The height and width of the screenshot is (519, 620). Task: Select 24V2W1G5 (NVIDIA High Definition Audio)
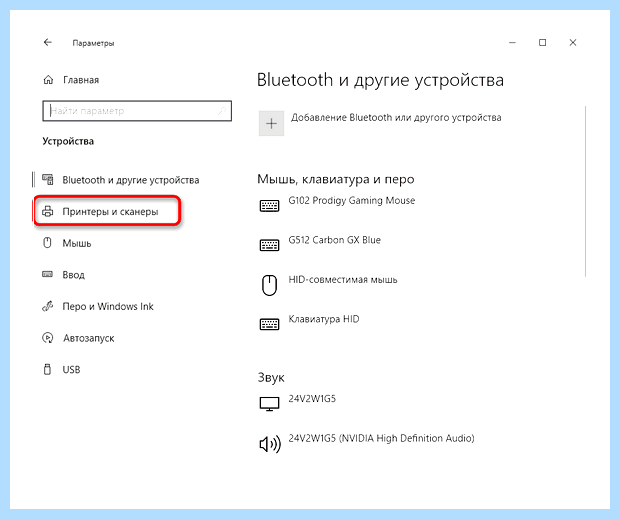click(381, 438)
